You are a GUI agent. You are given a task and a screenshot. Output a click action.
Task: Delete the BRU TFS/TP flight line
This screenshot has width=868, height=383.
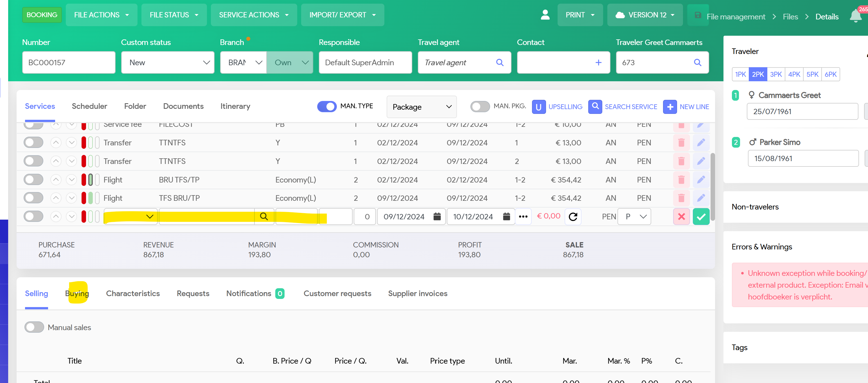pyautogui.click(x=681, y=179)
